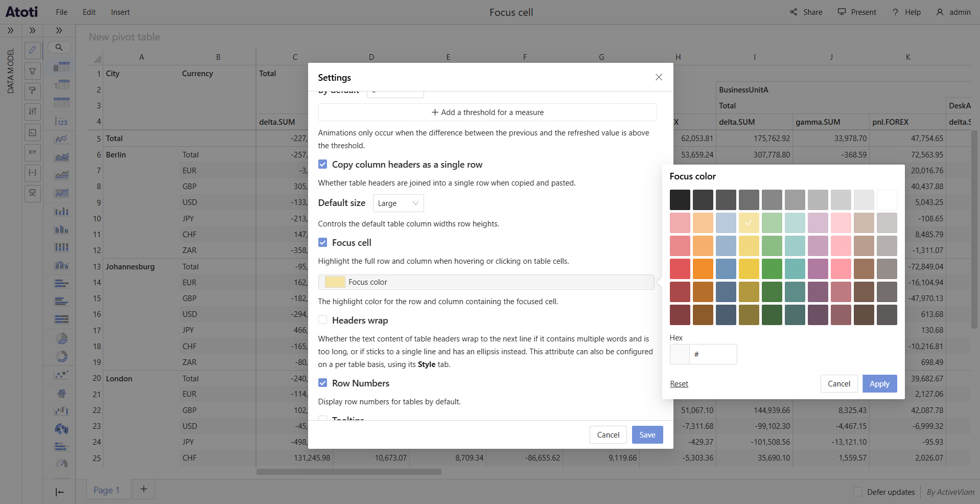This screenshot has width=980, height=504.
Task: Select the pie chart widget icon
Action: pyautogui.click(x=61, y=338)
